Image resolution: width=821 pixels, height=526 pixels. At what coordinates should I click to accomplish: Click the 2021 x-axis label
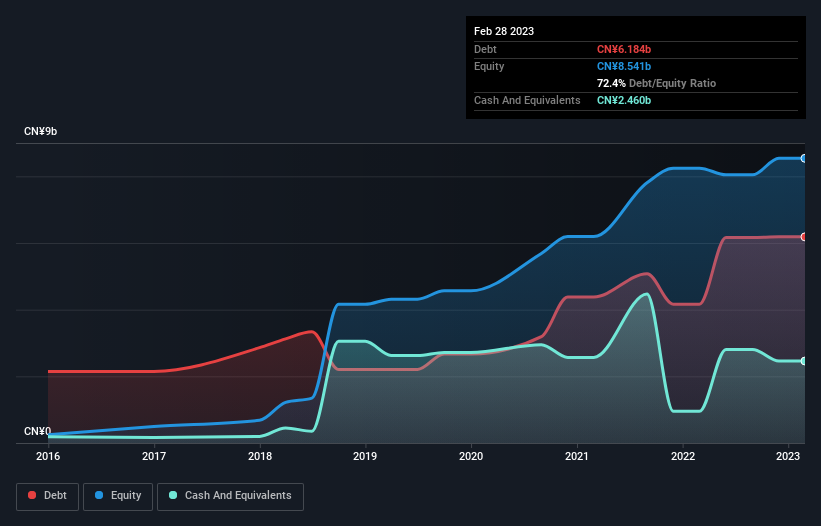tap(576, 456)
